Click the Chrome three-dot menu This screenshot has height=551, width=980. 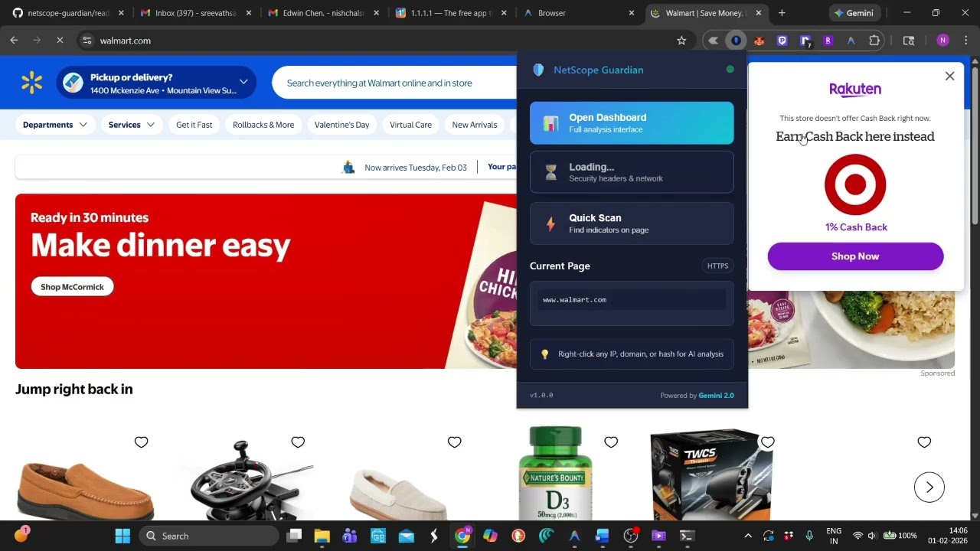965,41
